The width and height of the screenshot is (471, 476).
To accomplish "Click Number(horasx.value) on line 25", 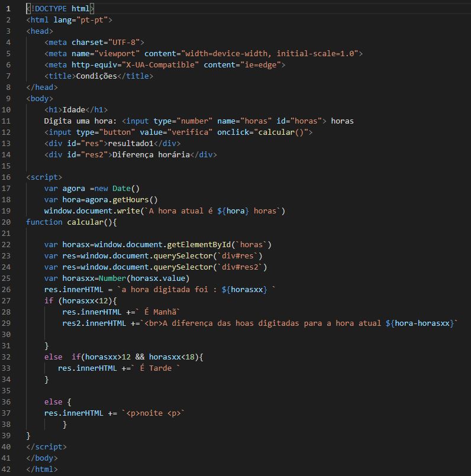I will 144,279.
